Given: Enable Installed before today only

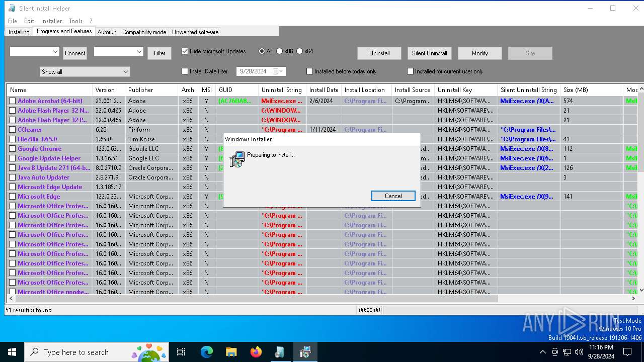Looking at the screenshot, I should pos(309,71).
